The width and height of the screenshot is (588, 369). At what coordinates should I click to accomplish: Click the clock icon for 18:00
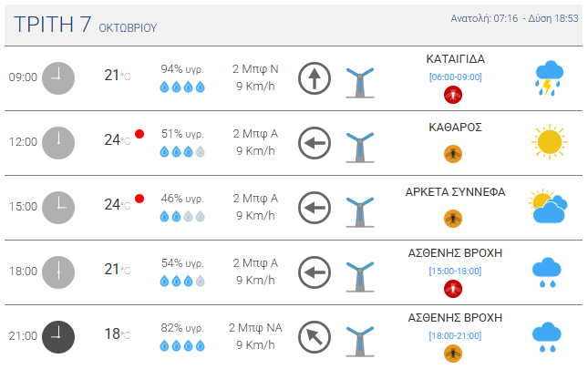[57, 272]
